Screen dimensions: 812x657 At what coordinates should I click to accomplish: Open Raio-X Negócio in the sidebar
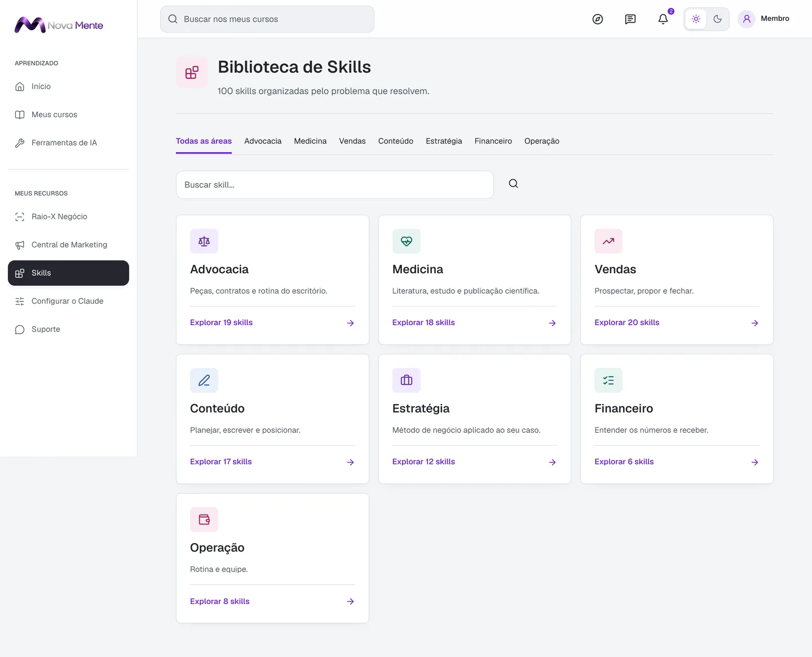(x=68, y=216)
